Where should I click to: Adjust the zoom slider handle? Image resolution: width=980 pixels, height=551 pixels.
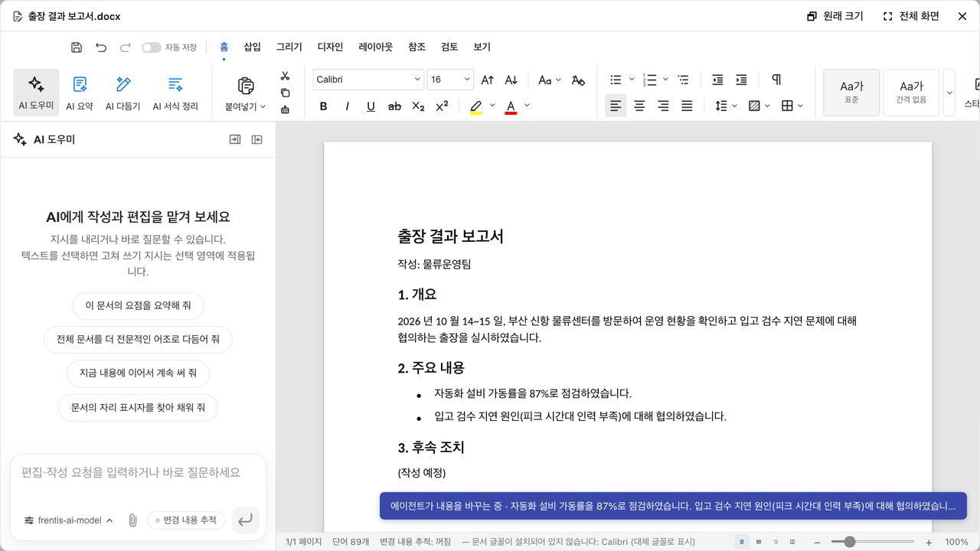click(848, 542)
